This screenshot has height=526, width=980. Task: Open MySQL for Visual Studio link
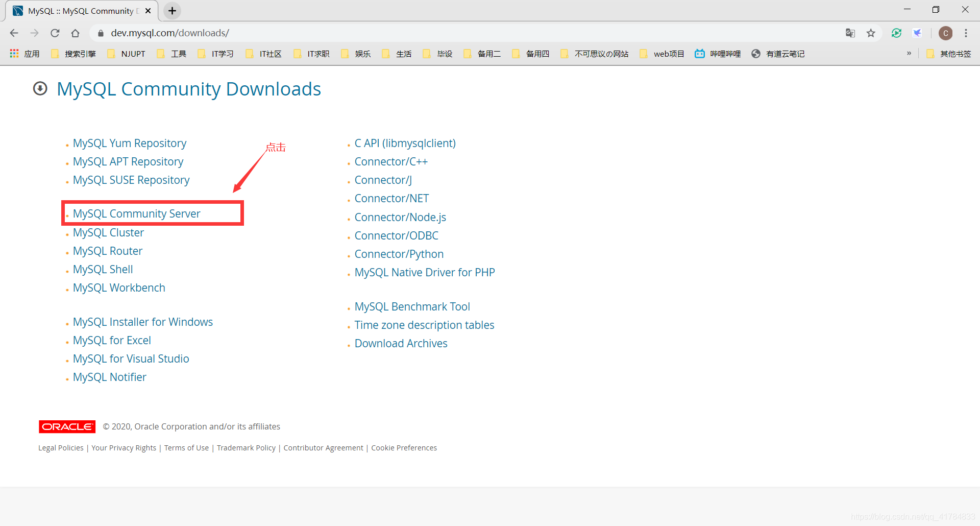131,358
